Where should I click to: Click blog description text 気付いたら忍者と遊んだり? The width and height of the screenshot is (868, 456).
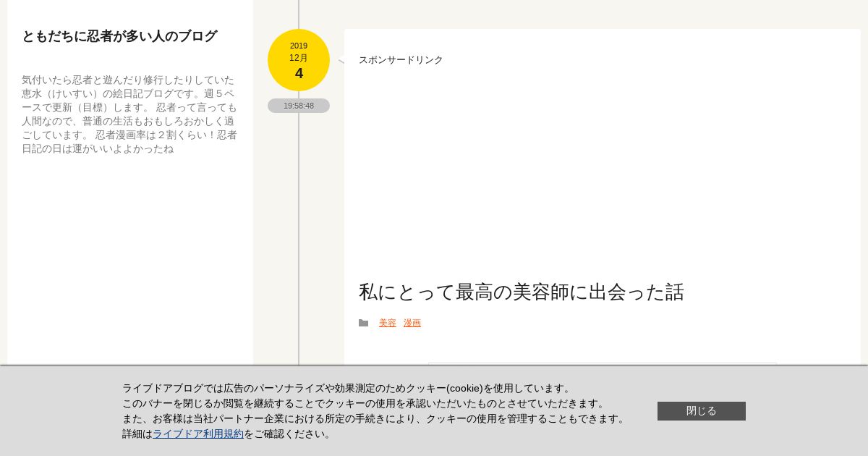click(x=129, y=114)
